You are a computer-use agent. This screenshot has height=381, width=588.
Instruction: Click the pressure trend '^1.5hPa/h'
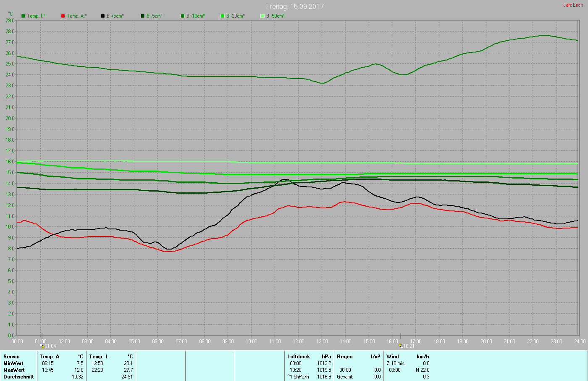point(298,377)
